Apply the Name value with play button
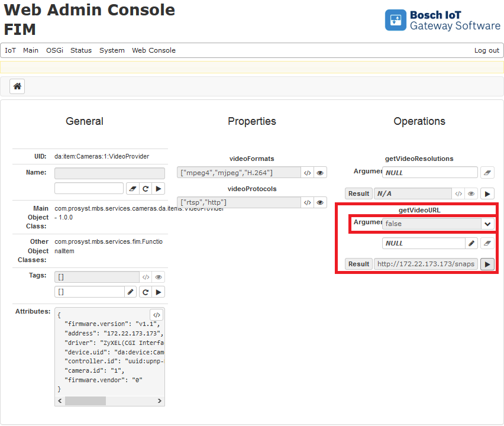 click(x=158, y=189)
